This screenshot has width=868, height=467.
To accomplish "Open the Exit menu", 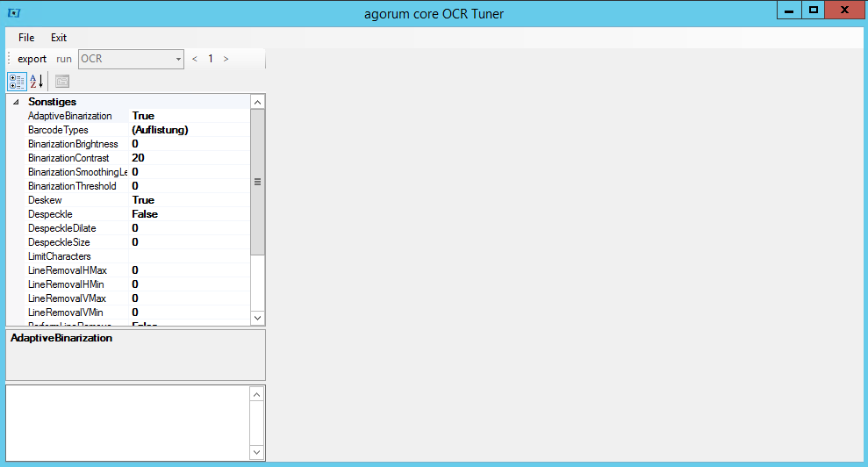I will point(59,38).
